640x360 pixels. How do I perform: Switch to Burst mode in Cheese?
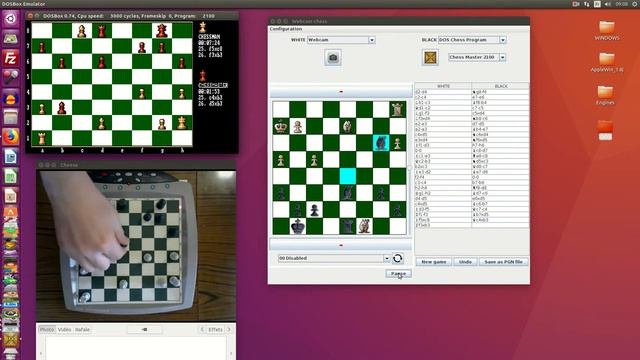pyautogui.click(x=82, y=329)
